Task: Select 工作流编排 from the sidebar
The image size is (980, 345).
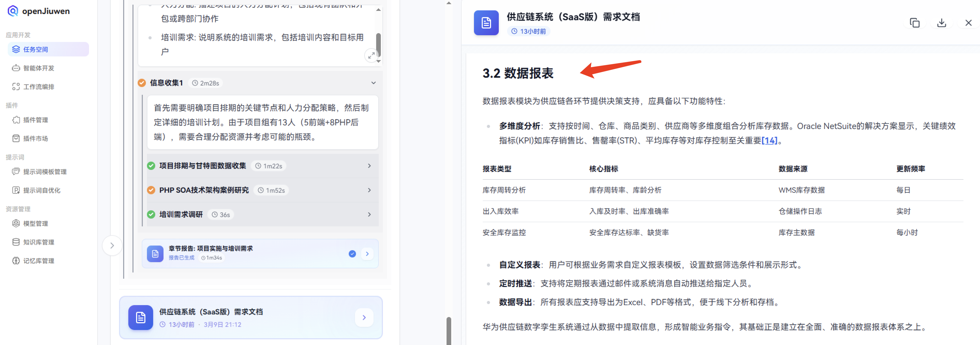Action: click(x=39, y=87)
